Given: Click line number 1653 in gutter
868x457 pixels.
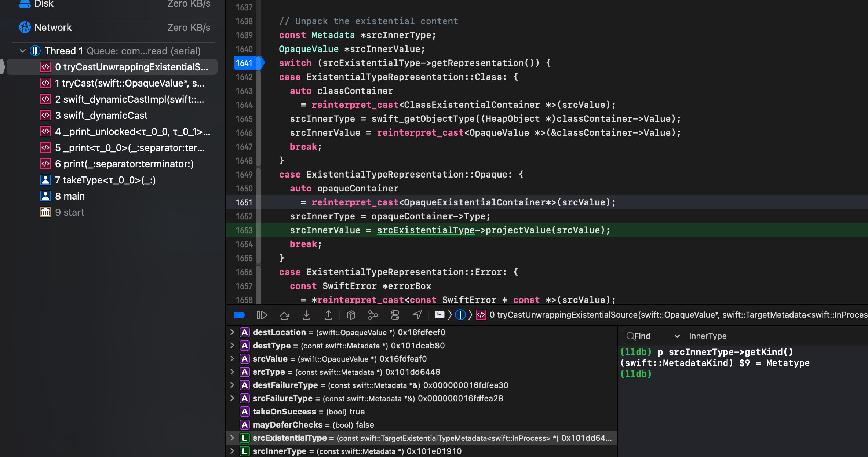Looking at the screenshot, I should coord(244,230).
